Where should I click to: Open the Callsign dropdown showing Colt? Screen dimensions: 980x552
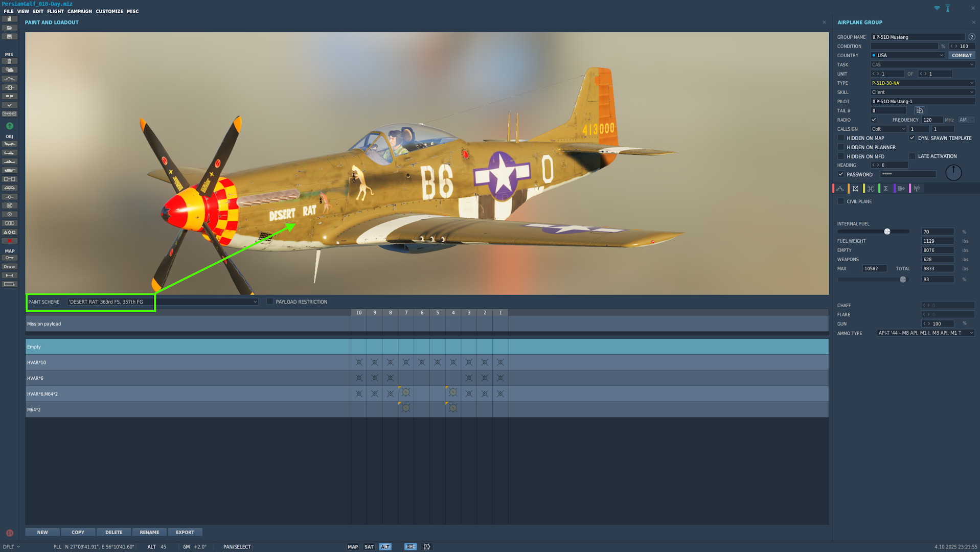tap(888, 129)
